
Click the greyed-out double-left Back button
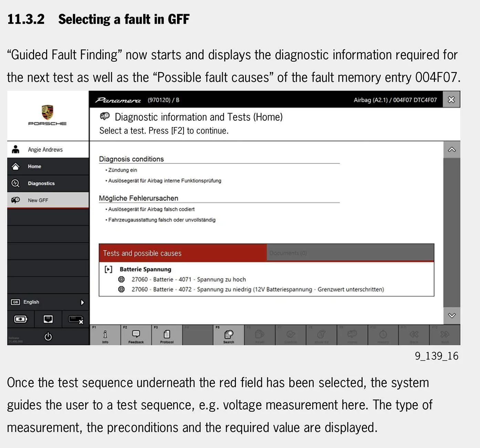(414, 335)
